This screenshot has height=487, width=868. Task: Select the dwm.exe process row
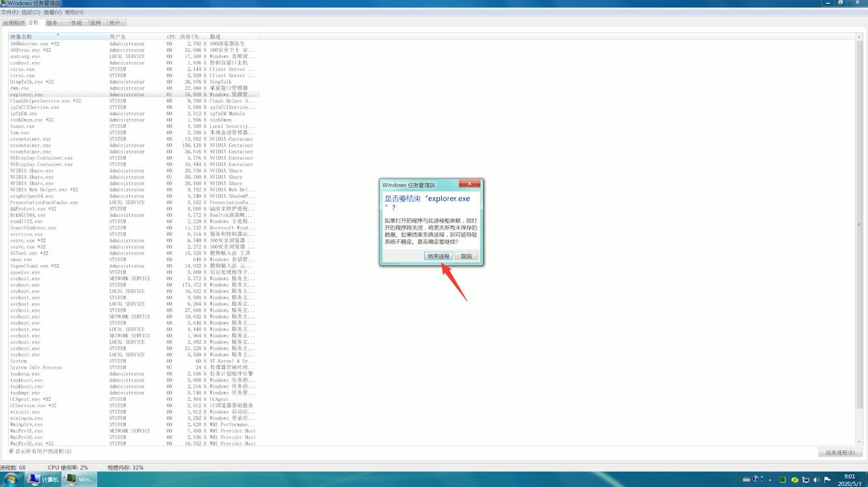click(x=134, y=88)
